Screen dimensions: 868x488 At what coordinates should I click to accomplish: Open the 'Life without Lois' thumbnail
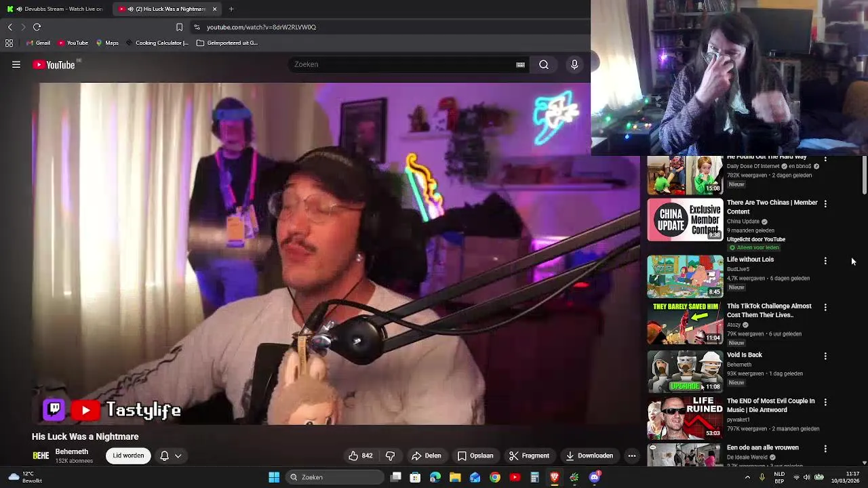[685, 276]
